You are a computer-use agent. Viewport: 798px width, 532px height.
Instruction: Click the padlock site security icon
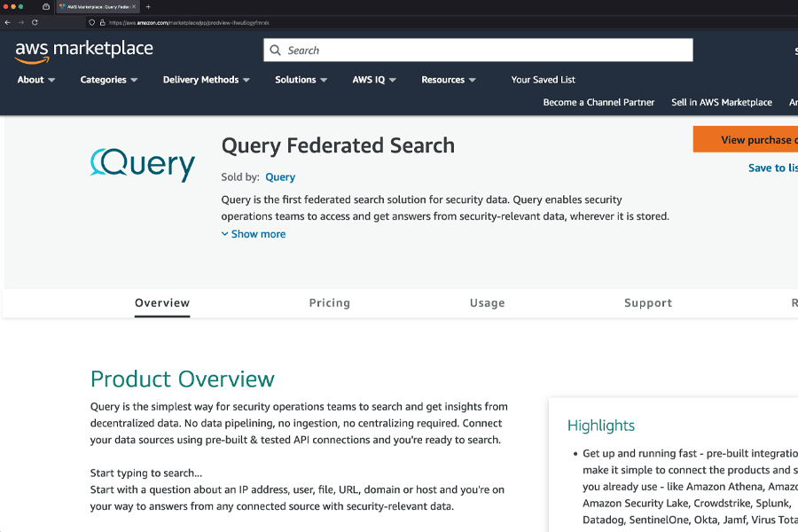(102, 22)
